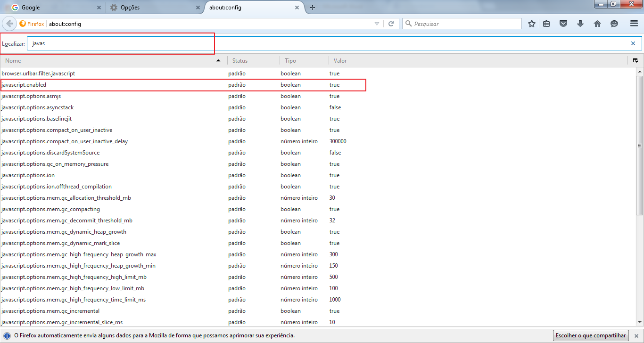644x343 pixels.
Task: Select javascript.options.mem.gc_high_frequency_heap_growth_min row
Action: (318, 266)
